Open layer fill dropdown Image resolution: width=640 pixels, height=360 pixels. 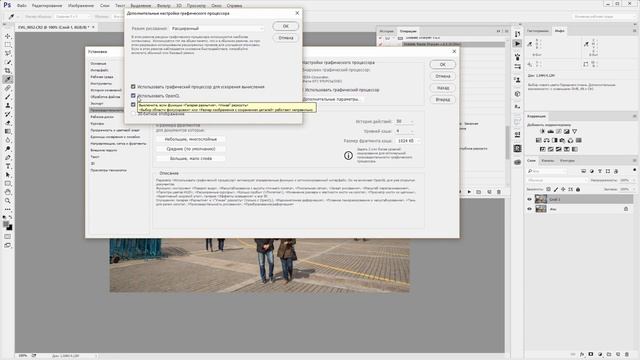click(627, 189)
